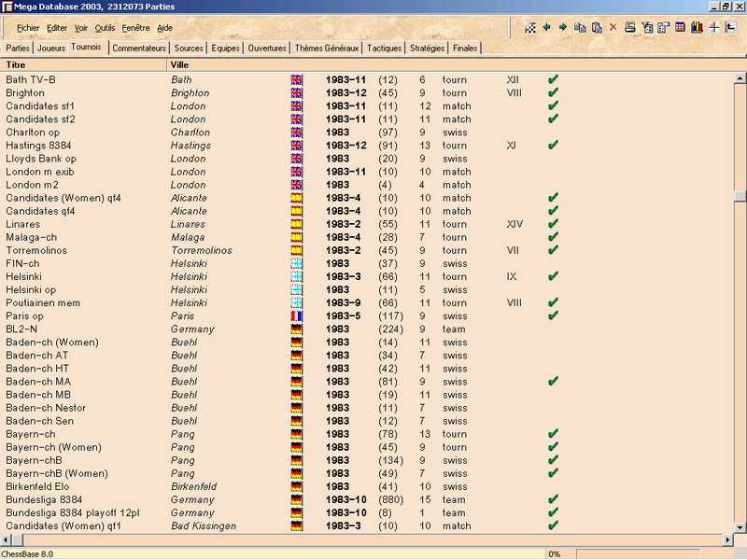Open the Outils menu
This screenshot has height=560, width=747.
point(105,28)
